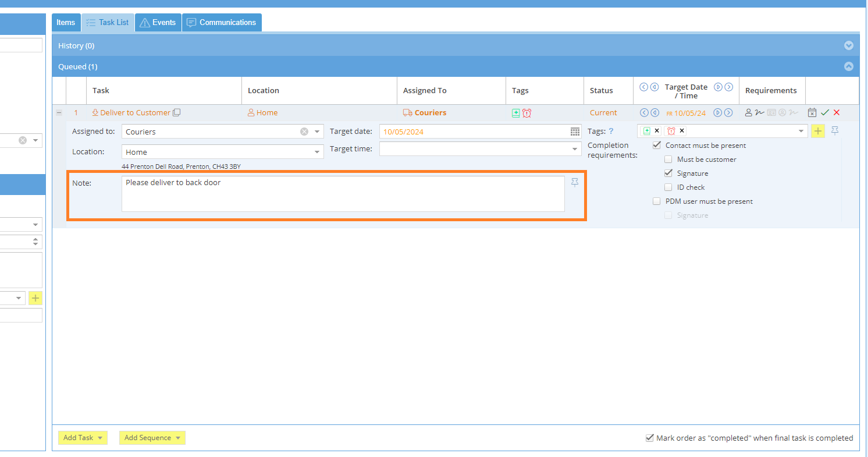Click the Add Sequence button
The height and width of the screenshot is (457, 868).
click(x=152, y=438)
